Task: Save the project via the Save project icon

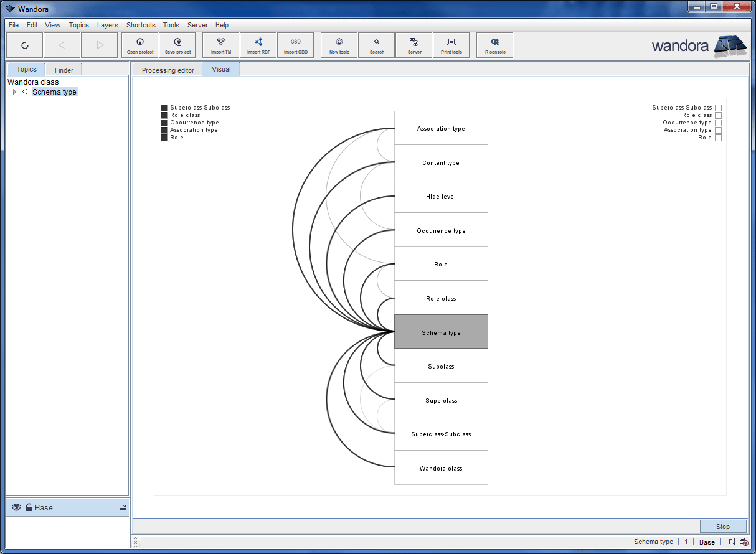Action: tap(177, 45)
